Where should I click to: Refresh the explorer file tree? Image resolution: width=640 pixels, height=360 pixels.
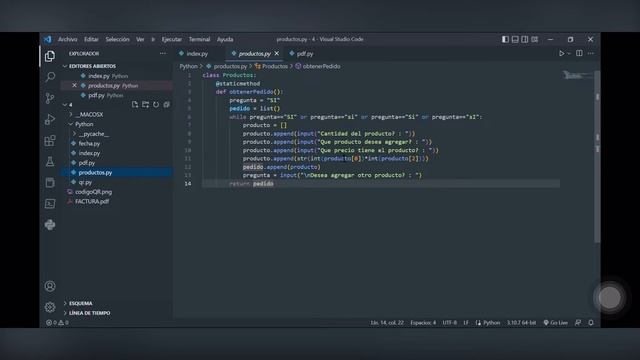coord(156,105)
